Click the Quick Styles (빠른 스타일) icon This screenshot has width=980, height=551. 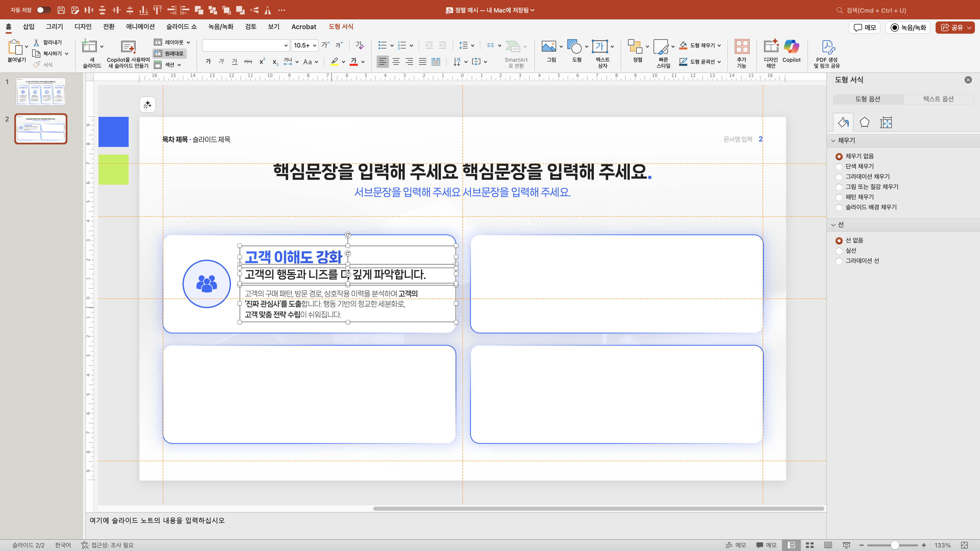661,47
